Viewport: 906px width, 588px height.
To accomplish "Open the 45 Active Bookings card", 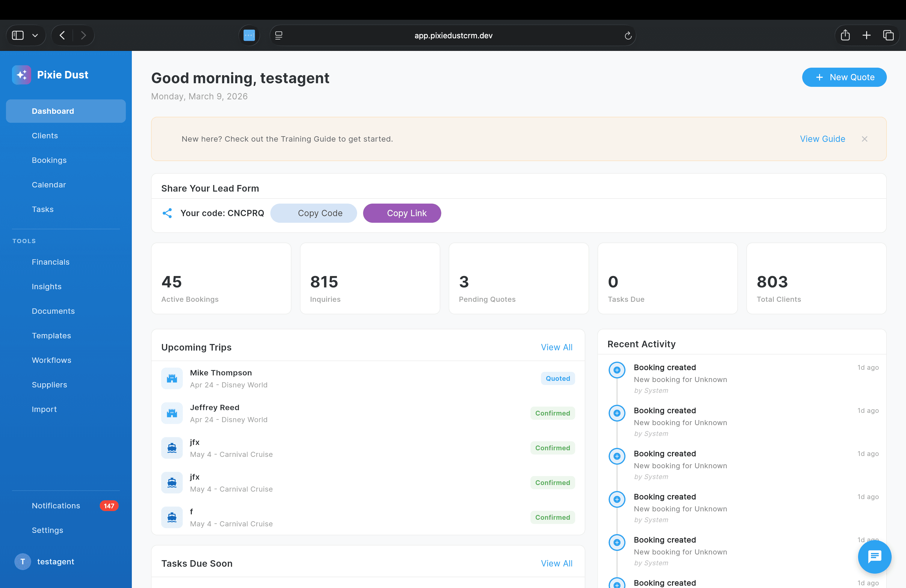I will 221,278.
